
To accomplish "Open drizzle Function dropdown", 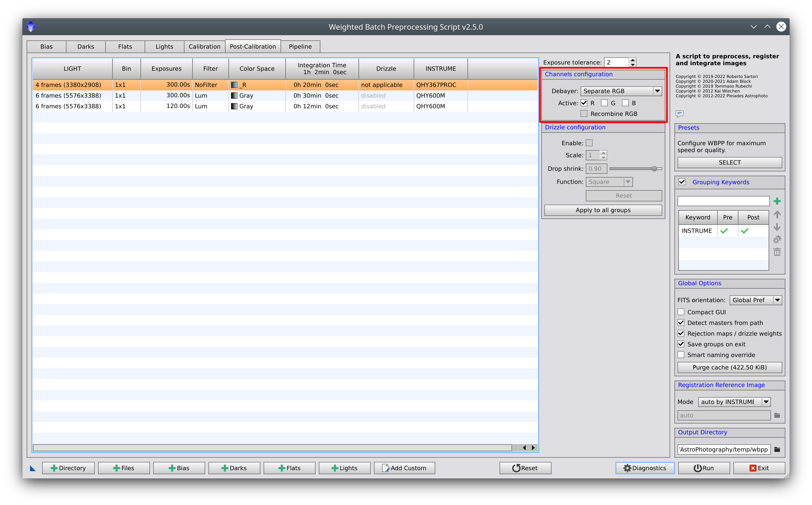I will click(x=609, y=182).
